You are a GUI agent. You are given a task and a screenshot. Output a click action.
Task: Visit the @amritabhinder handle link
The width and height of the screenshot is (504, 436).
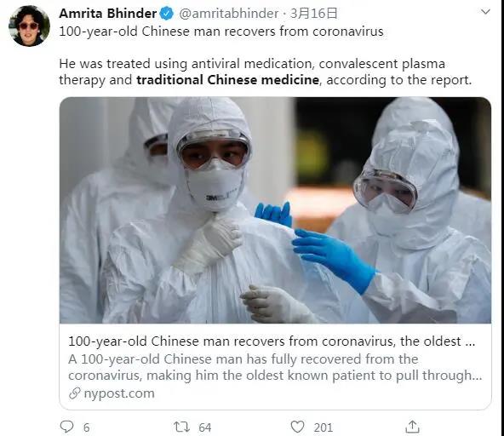tap(228, 14)
